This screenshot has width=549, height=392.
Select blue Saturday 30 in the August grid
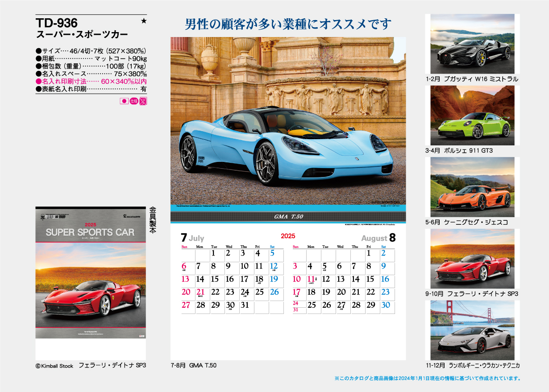coord(386,305)
